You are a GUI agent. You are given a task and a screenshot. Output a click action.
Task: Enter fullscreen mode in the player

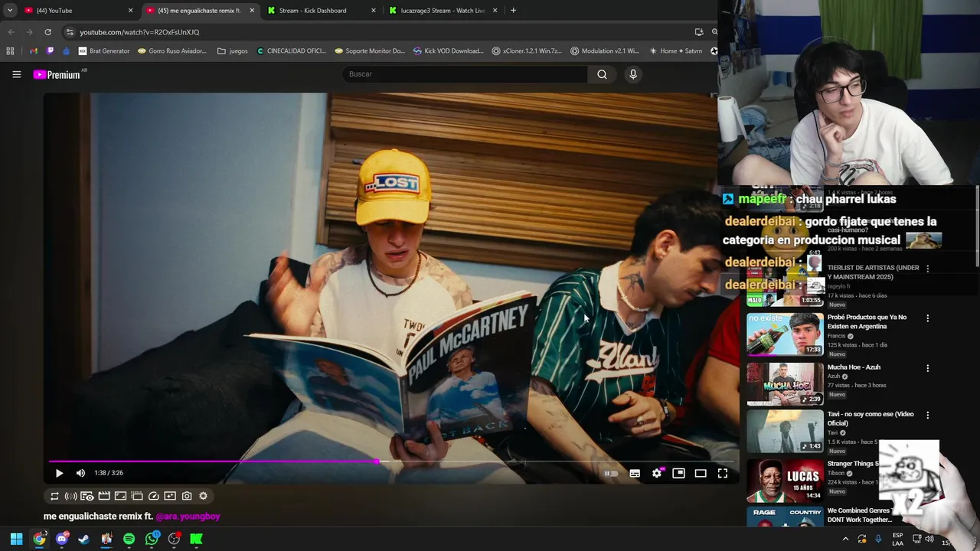pos(723,474)
